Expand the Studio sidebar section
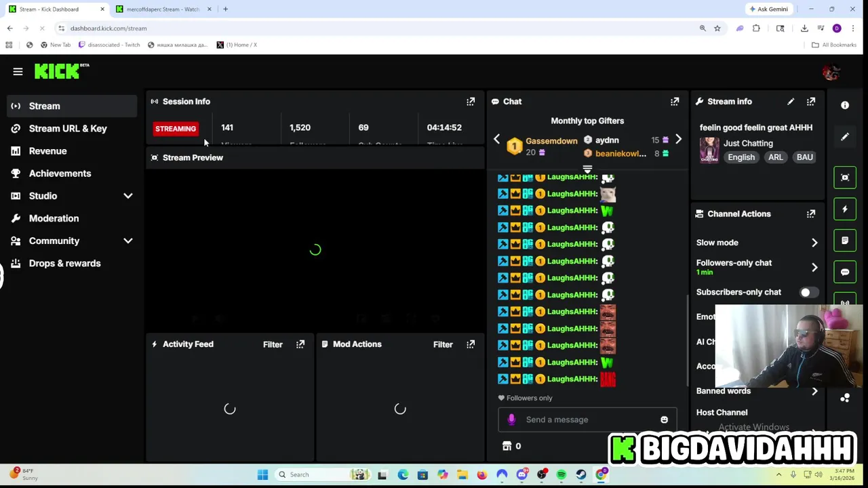 127,196
